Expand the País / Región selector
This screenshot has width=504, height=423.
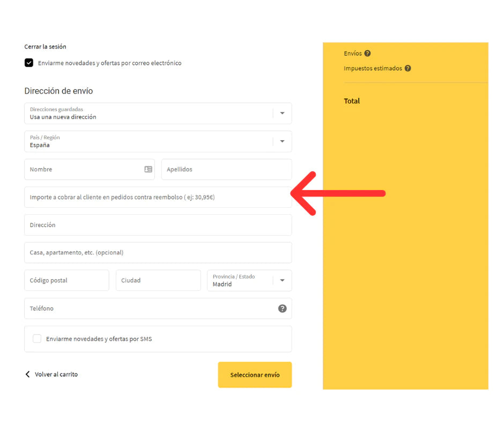282,142
